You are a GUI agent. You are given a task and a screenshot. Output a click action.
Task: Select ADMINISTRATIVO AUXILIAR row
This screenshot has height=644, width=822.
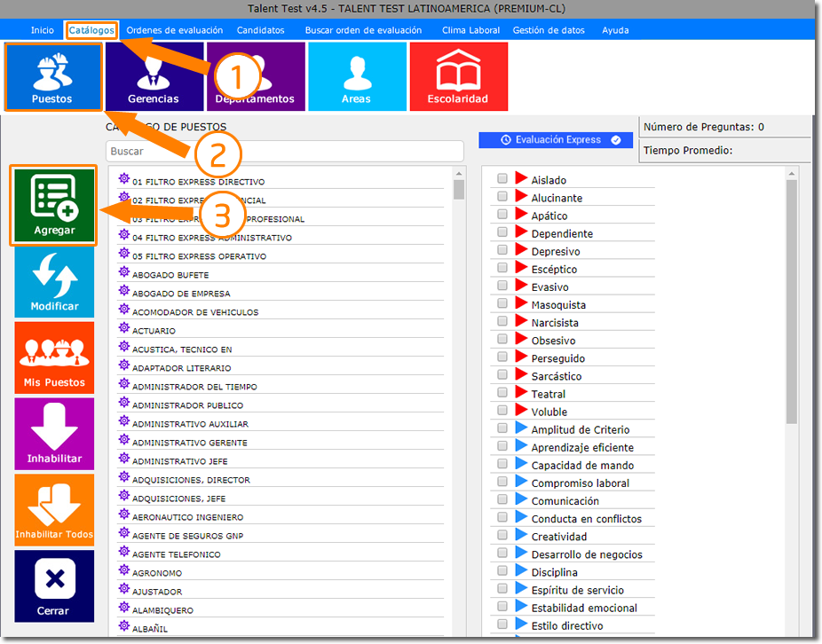point(281,421)
